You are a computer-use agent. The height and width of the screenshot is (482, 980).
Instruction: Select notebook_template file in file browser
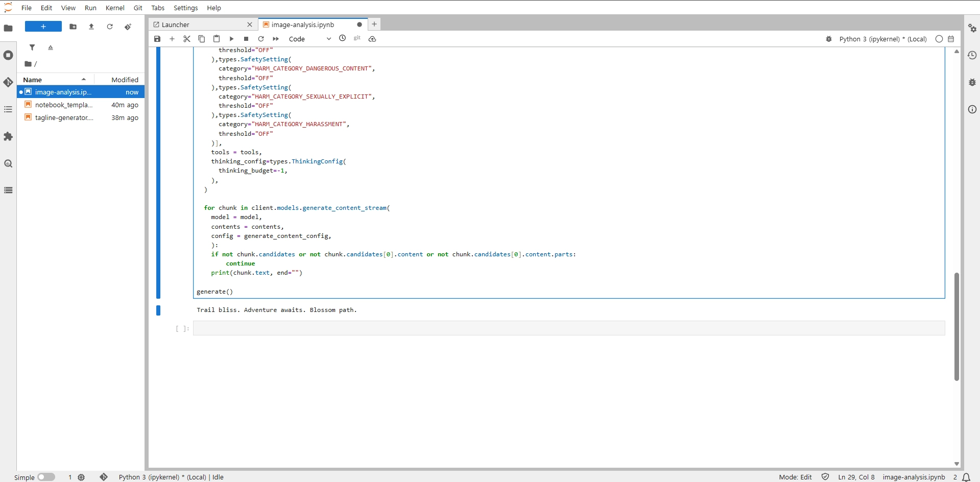pos(81,105)
